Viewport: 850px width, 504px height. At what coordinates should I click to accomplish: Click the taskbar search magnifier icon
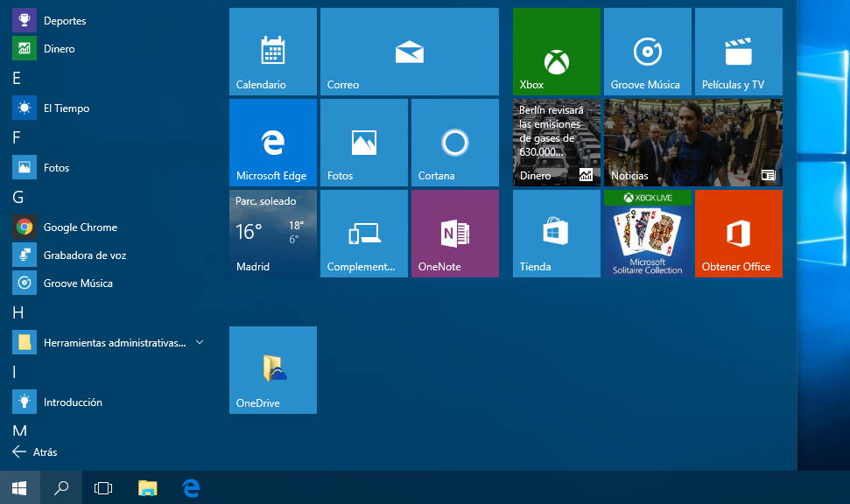[61, 488]
